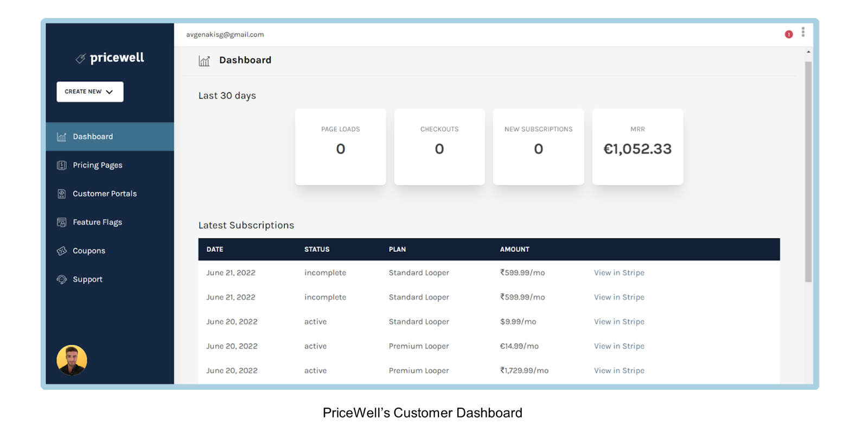Click the AMOUNT column header

click(x=515, y=249)
